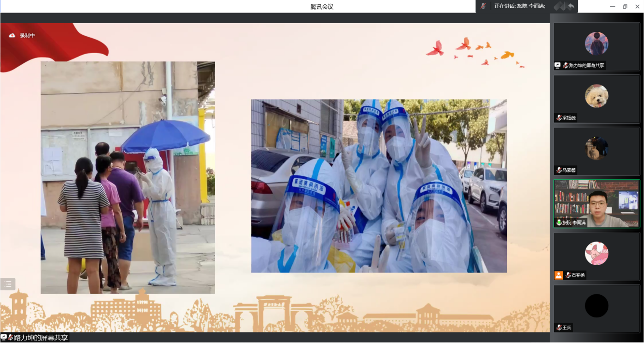
Task: Select the pink cartoon avatar of 石春杨
Action: tap(596, 253)
